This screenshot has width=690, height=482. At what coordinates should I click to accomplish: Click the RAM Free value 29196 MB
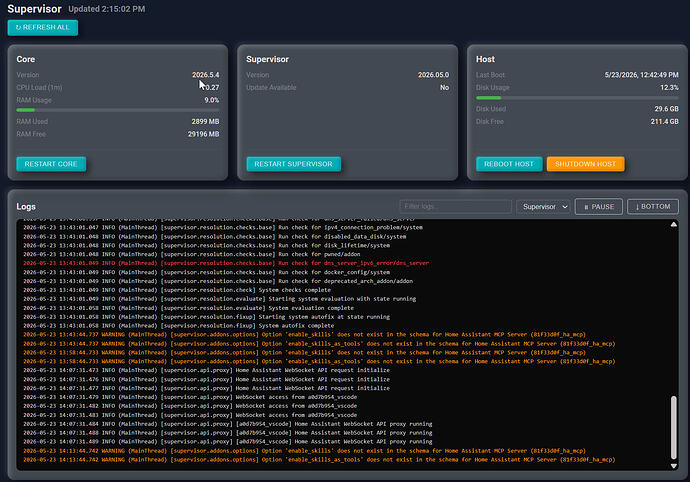[x=203, y=134]
